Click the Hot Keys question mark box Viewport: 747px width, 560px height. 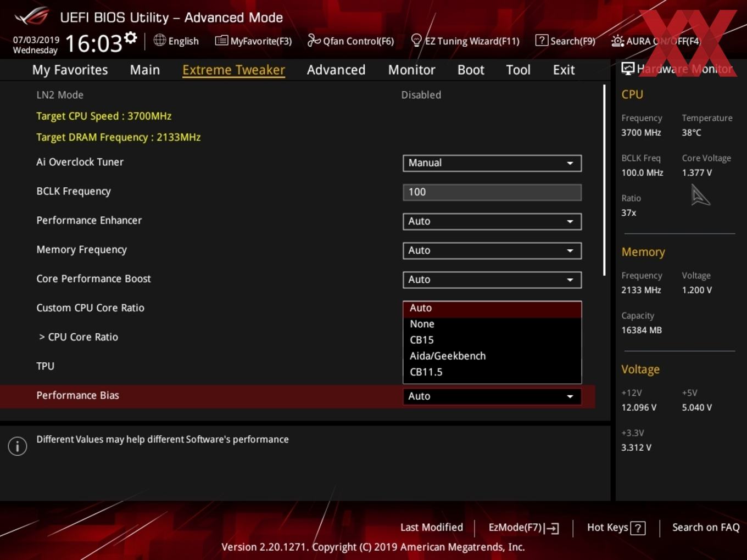point(638,528)
